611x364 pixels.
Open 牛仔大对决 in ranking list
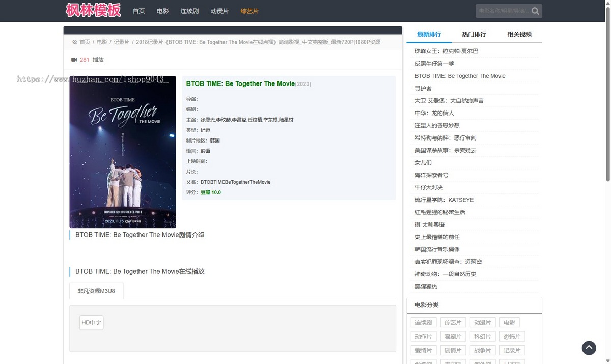(x=429, y=187)
